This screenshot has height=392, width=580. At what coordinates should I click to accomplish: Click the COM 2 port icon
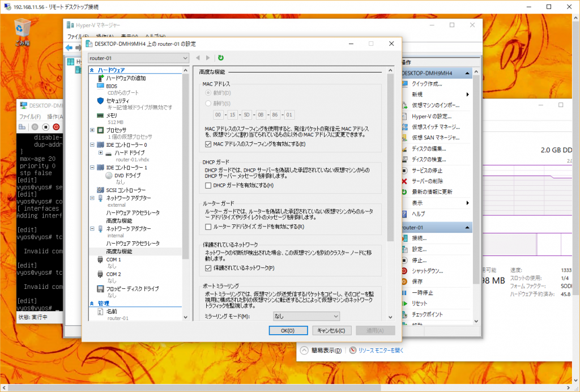[100, 274]
